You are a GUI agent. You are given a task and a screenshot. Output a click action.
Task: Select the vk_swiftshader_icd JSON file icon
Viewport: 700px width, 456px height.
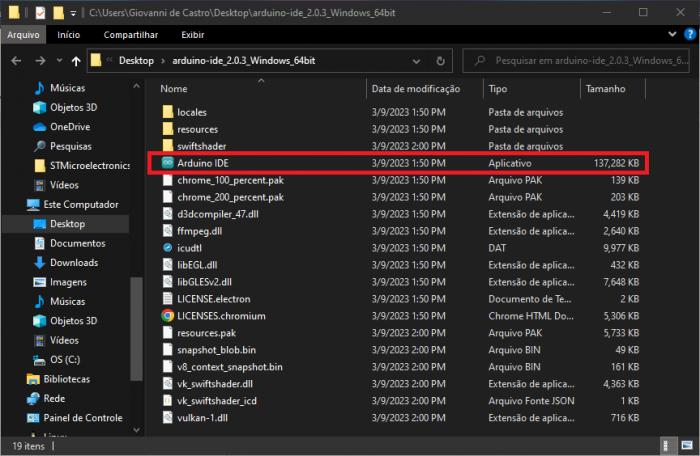coord(168,401)
